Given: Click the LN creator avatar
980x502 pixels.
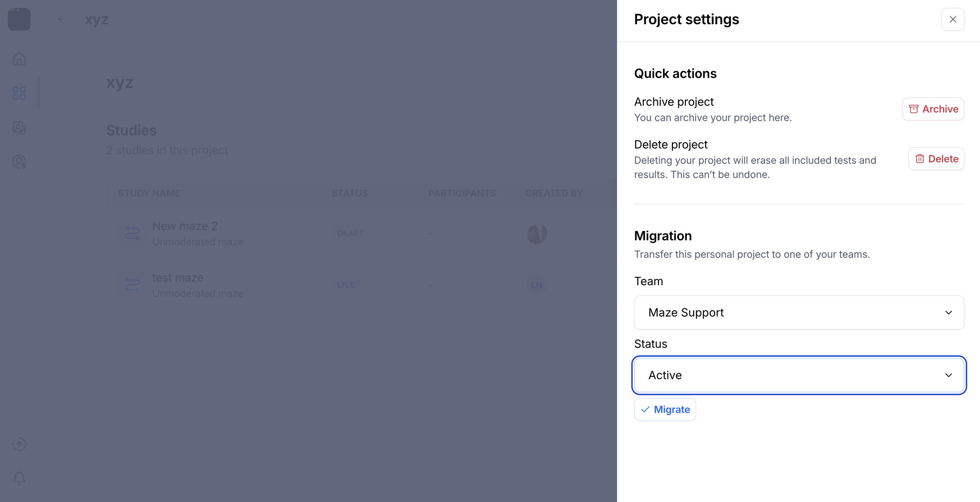Looking at the screenshot, I should point(536,285).
